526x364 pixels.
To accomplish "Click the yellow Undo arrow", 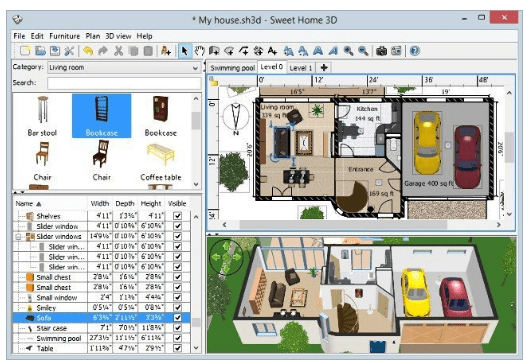I will point(88,51).
